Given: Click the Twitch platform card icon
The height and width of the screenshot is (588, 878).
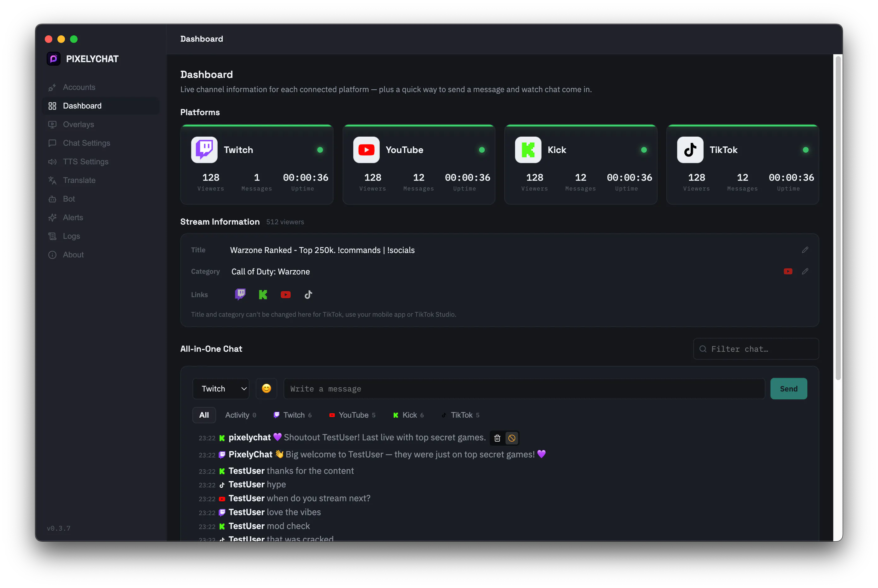Looking at the screenshot, I should point(204,150).
